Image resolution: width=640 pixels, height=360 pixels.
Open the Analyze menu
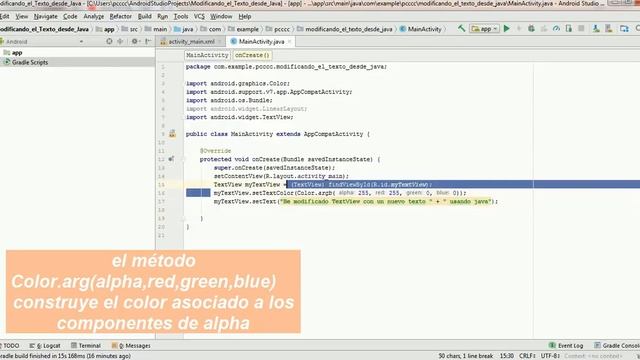coord(93,16)
